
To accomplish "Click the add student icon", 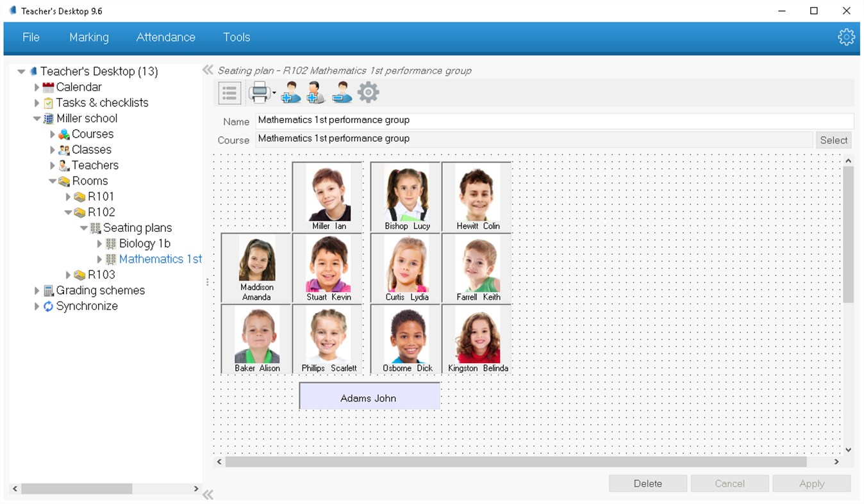I will (x=290, y=93).
